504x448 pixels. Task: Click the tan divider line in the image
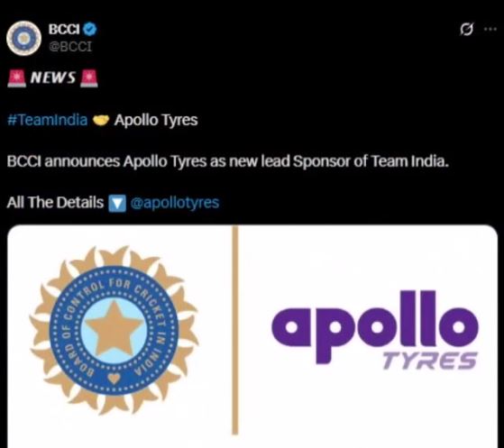(x=235, y=331)
